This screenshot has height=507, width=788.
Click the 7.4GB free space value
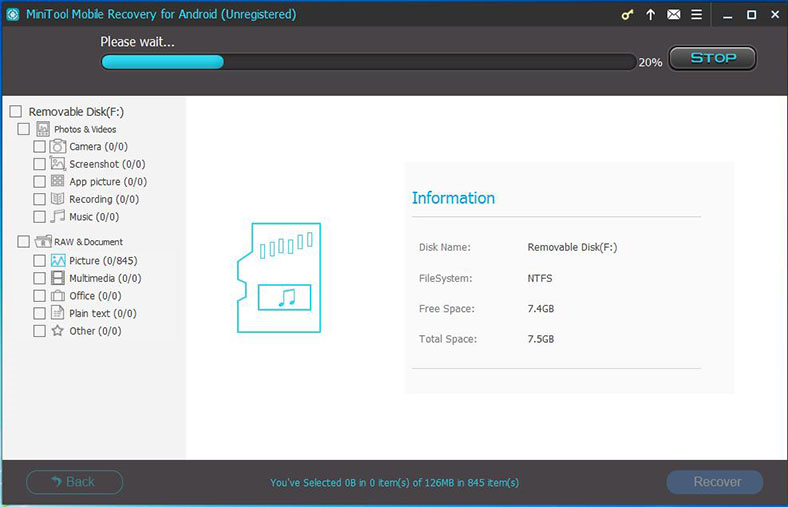tap(541, 309)
